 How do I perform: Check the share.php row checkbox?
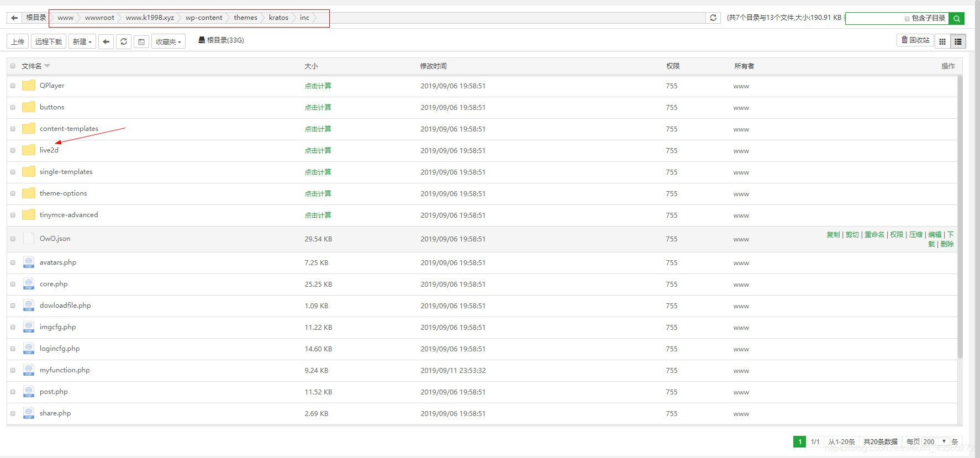(13, 413)
